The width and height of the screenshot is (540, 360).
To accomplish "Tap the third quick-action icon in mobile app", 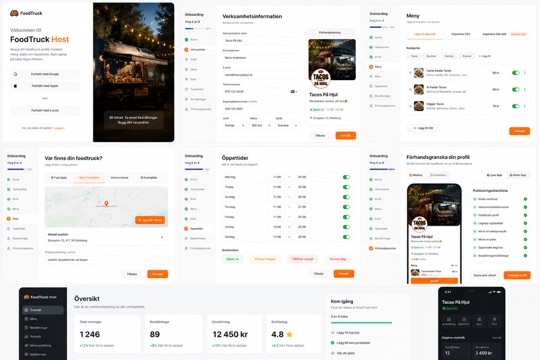I will coord(479,321).
